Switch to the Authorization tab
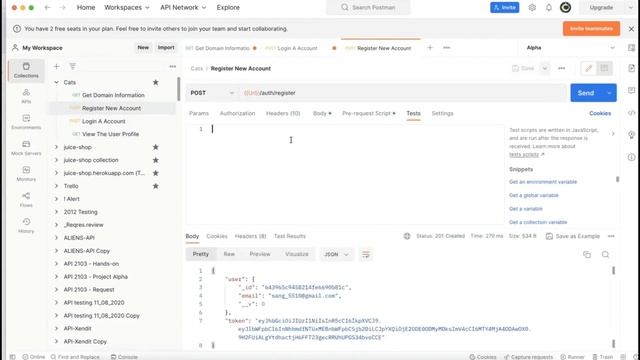The width and height of the screenshot is (640, 360). [237, 113]
